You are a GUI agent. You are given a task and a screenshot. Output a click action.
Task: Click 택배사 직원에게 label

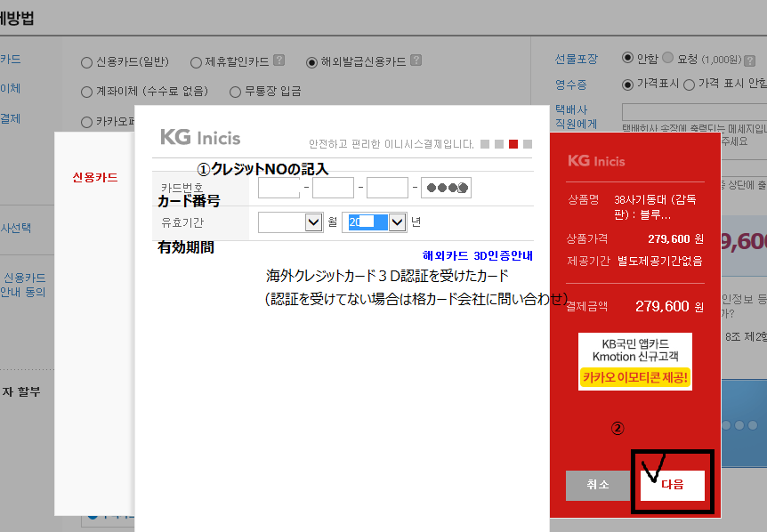pos(577,117)
